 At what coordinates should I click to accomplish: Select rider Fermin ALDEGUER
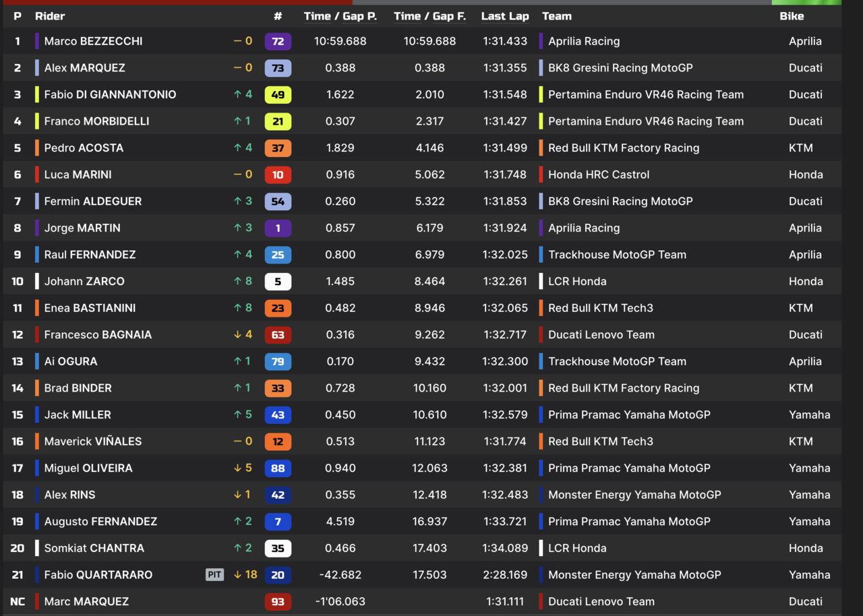[x=93, y=202]
